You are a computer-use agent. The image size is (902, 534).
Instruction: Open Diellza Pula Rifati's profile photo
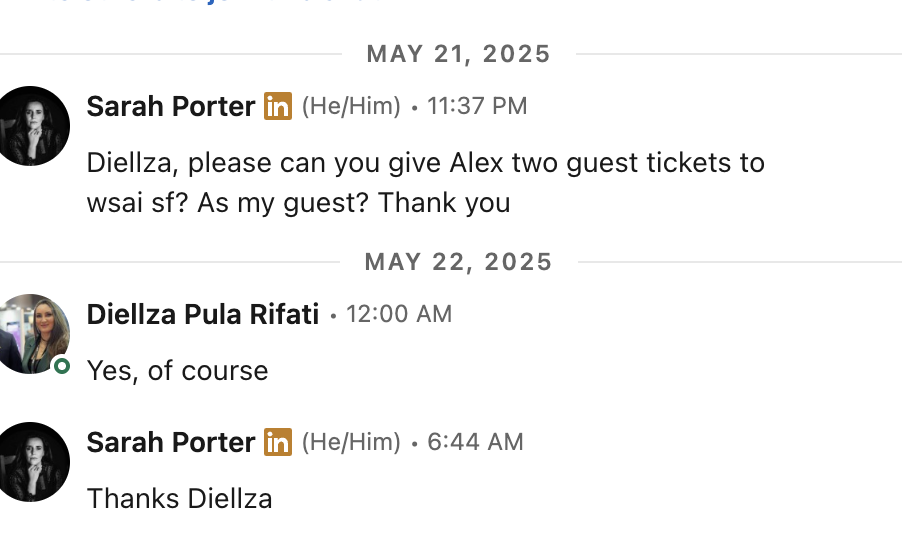pyautogui.click(x=32, y=334)
